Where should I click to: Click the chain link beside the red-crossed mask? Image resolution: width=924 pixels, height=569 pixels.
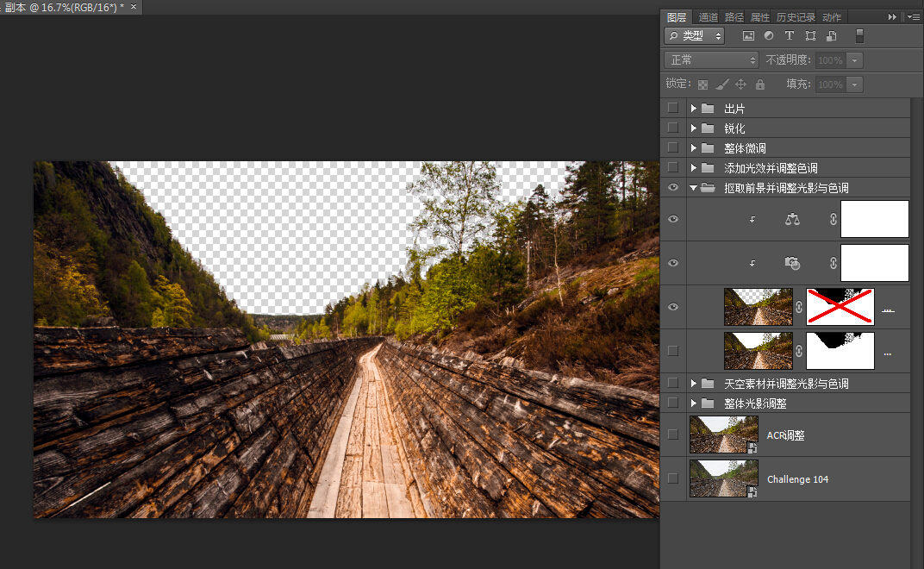(799, 307)
